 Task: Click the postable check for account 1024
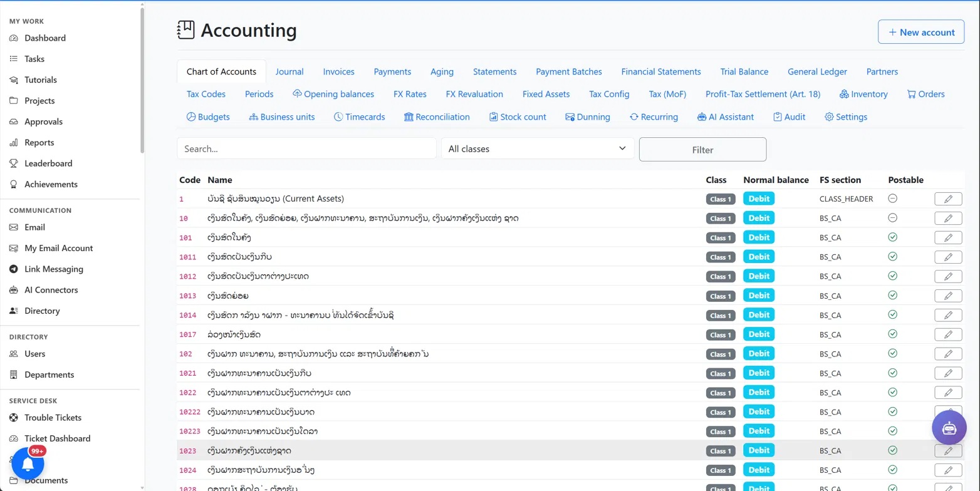point(893,470)
